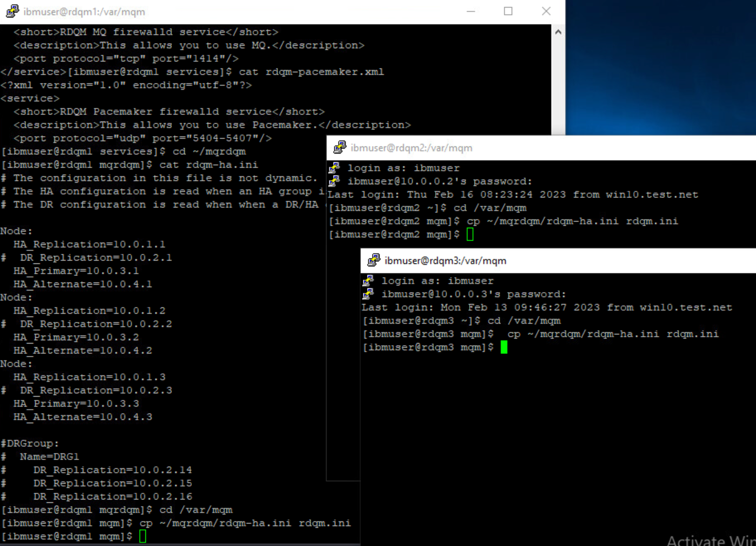Click 'HA_Primary=10.0.3.2' line
Screen dimensions: 756x546
[x=76, y=337]
